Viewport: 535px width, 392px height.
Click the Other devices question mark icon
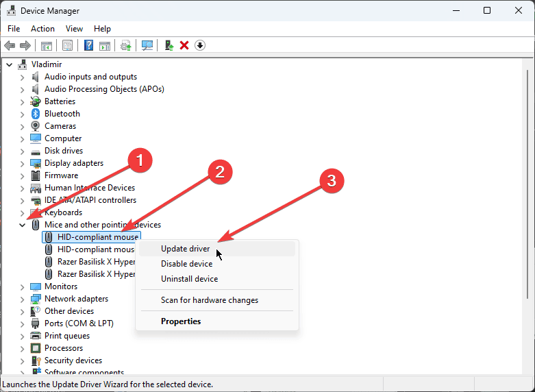point(36,311)
